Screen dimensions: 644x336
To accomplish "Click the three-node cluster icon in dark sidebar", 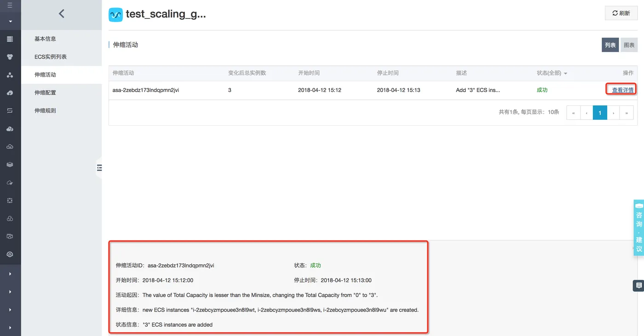I will point(10,75).
